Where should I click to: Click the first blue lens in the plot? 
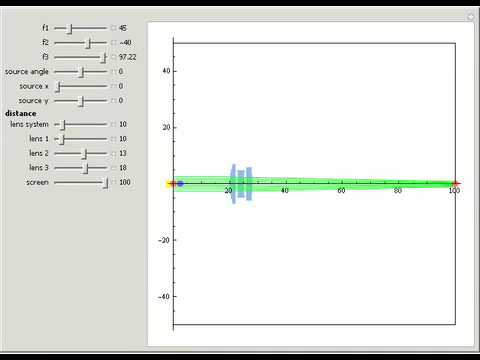click(233, 184)
